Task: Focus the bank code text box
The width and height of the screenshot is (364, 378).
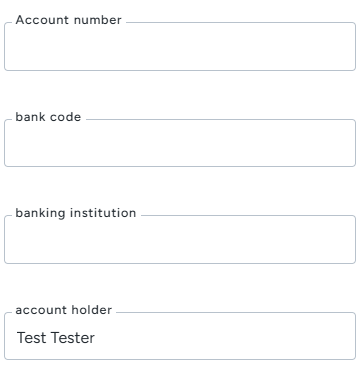Action: (180, 143)
